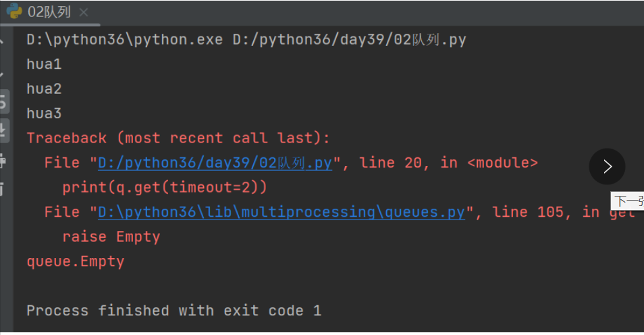The height and width of the screenshot is (335, 644).
Task: Click the 下一张 tooltip label
Action: [628, 201]
